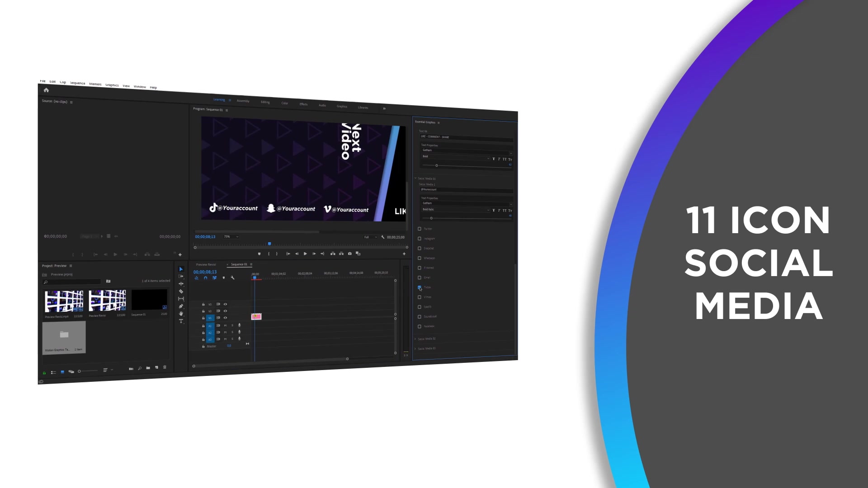Enable the Whatsapp checkbox
This screenshot has width=868, height=488.
pos(420,258)
